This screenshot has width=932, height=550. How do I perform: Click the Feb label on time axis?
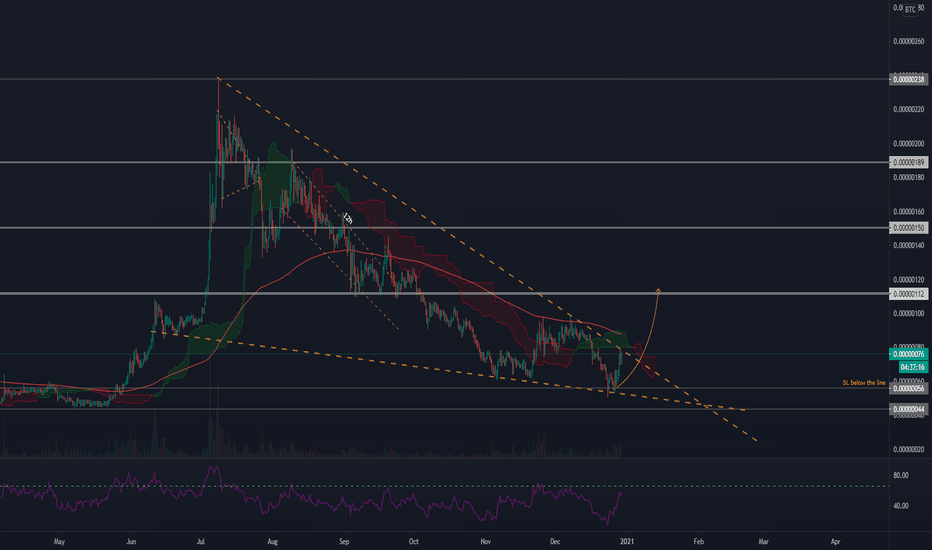click(x=698, y=542)
